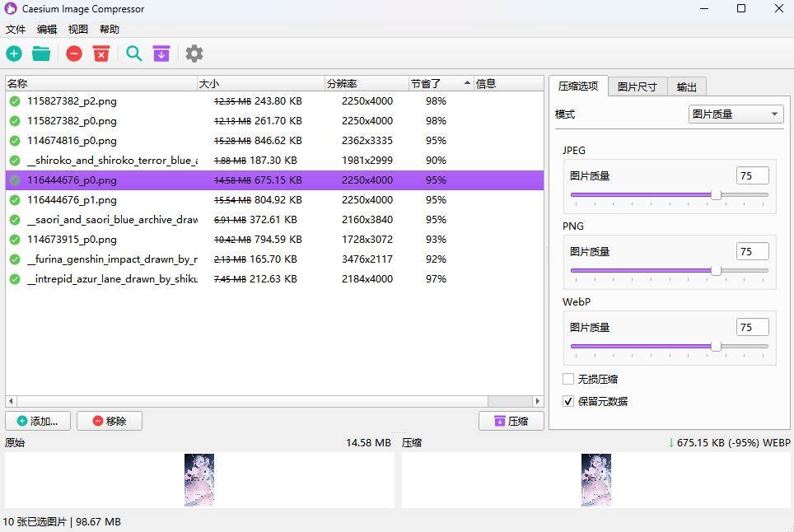
Task: Select the __furina_genshin_impact file row
Action: (x=274, y=259)
